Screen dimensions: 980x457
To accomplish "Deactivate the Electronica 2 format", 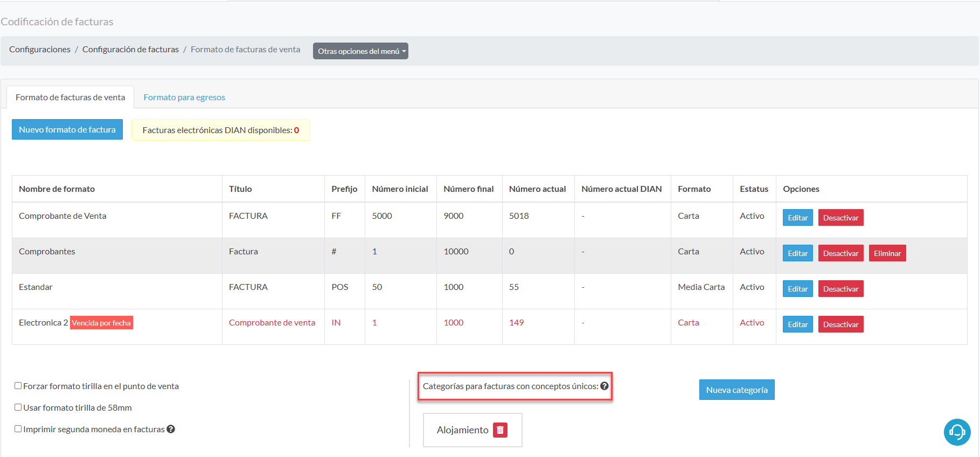I will click(x=840, y=324).
